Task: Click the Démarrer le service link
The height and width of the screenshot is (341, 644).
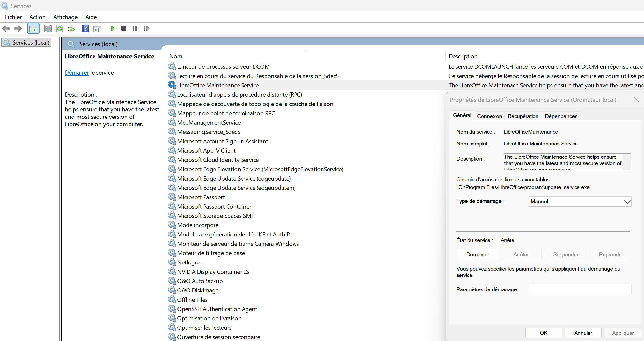Action: [x=77, y=73]
